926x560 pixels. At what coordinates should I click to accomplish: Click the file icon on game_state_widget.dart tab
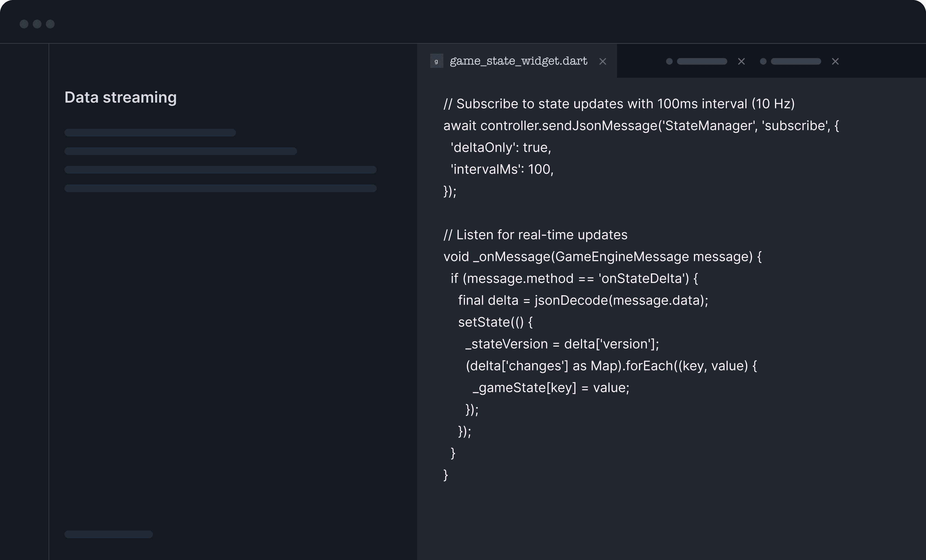[x=436, y=61]
